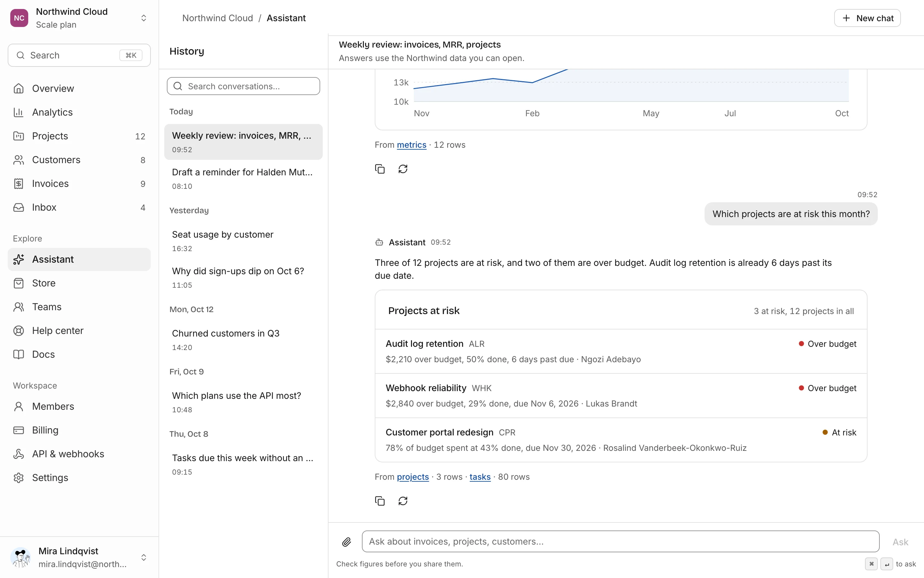Click the Settings gear icon
The image size is (924, 578).
(x=19, y=477)
